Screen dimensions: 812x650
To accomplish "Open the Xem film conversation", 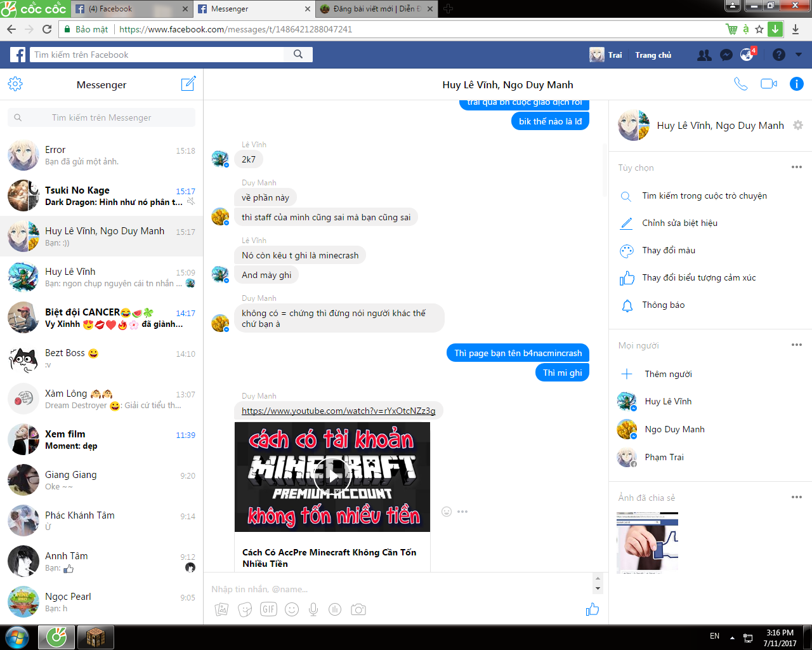I will pyautogui.click(x=101, y=440).
